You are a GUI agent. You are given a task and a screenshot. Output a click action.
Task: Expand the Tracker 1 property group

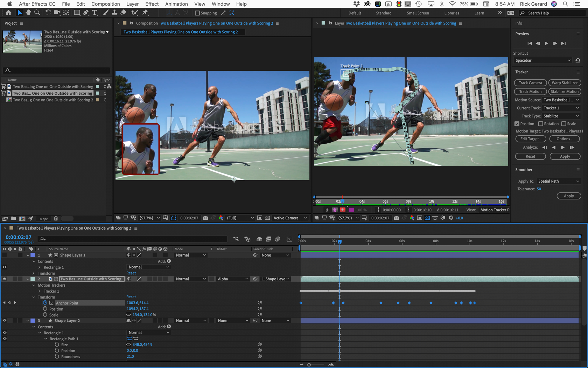pos(40,291)
